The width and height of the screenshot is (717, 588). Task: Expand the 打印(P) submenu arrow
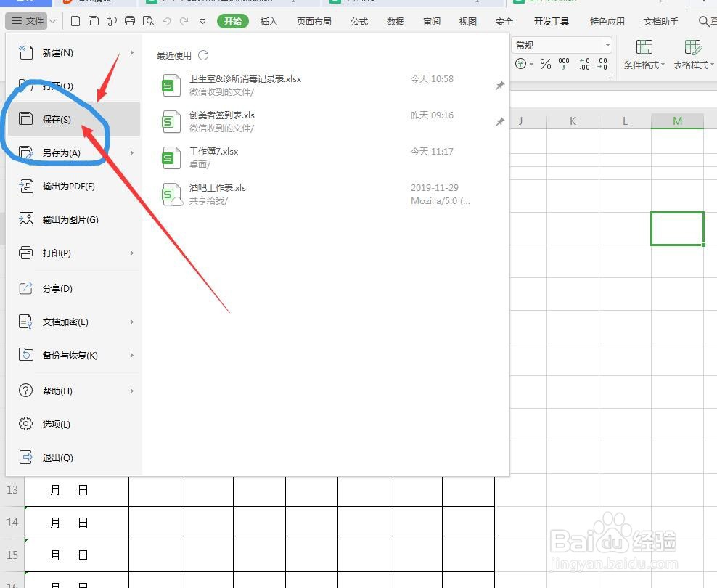[x=131, y=253]
